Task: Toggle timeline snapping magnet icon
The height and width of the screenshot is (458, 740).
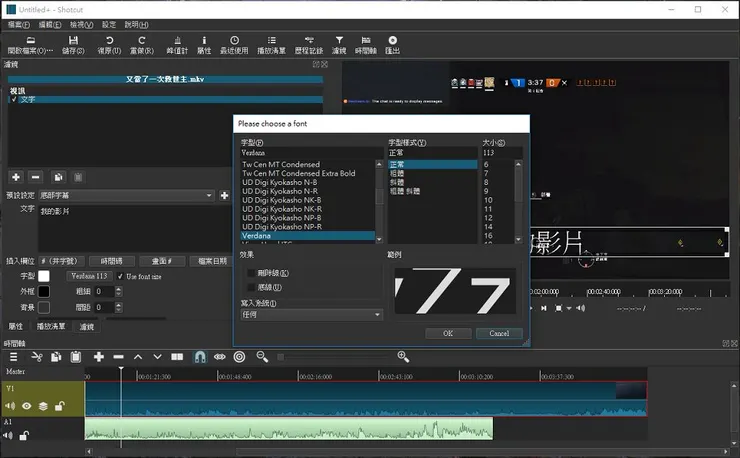Action: coord(199,356)
